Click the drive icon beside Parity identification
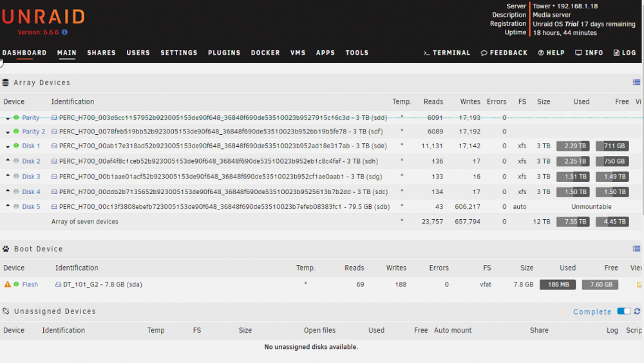 tap(54, 117)
